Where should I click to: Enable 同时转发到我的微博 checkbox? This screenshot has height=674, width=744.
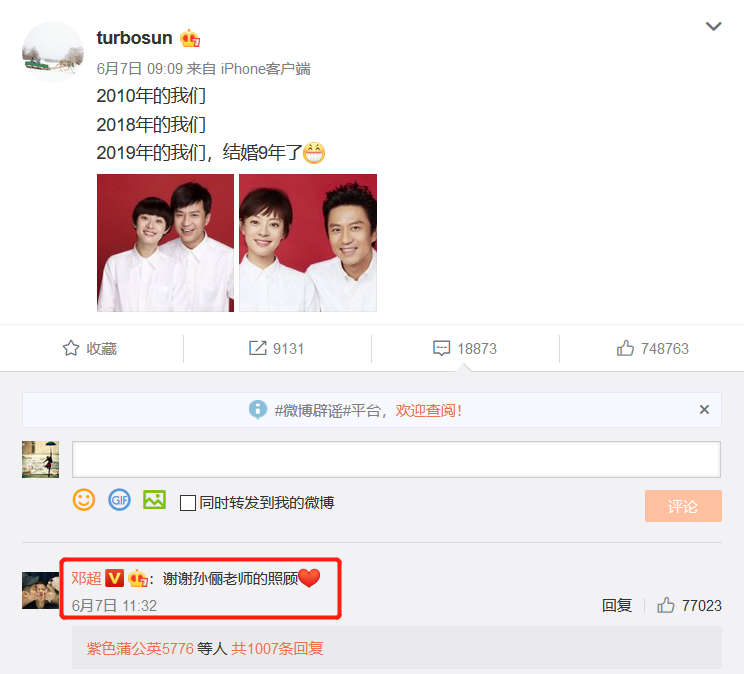coord(188,503)
